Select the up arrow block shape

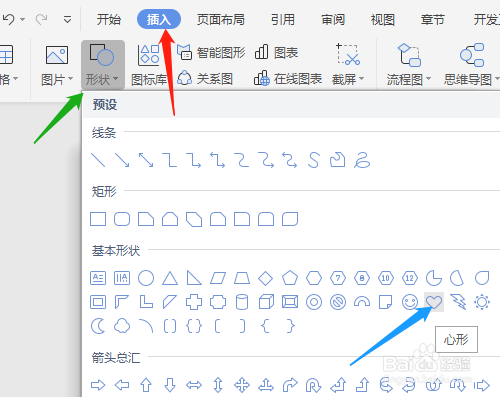146,385
